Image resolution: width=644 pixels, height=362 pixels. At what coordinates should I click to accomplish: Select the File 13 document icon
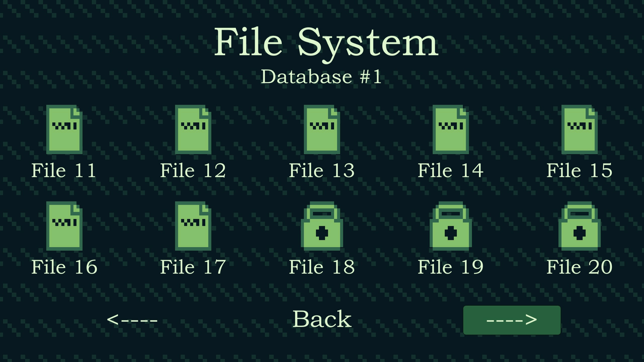point(322,129)
